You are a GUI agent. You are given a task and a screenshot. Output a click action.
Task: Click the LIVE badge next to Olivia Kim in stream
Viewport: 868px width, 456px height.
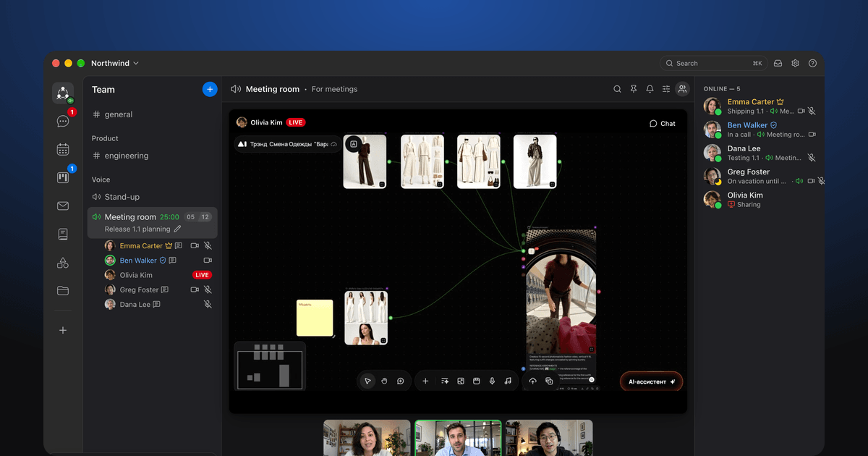point(296,123)
